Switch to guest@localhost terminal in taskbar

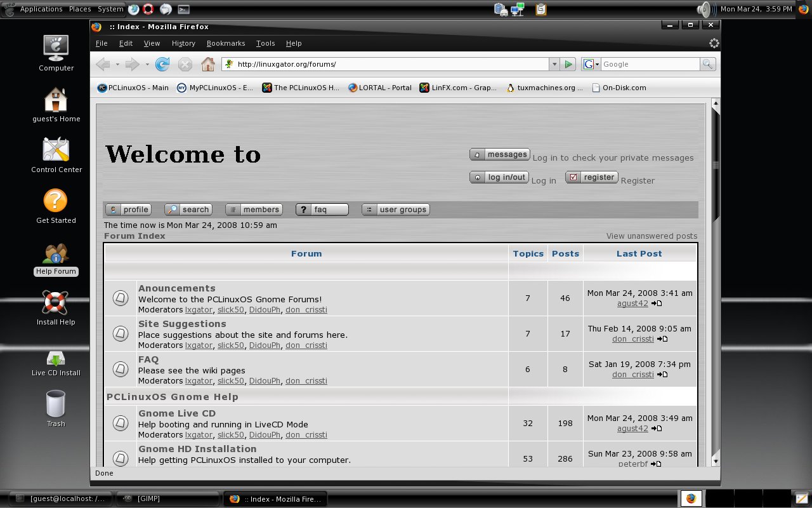point(62,498)
